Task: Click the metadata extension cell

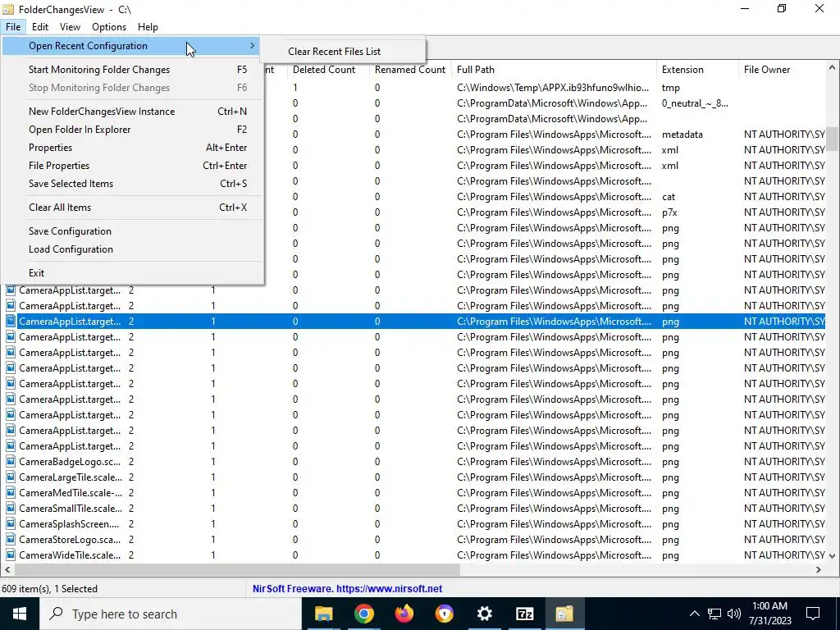Action: [682, 135]
